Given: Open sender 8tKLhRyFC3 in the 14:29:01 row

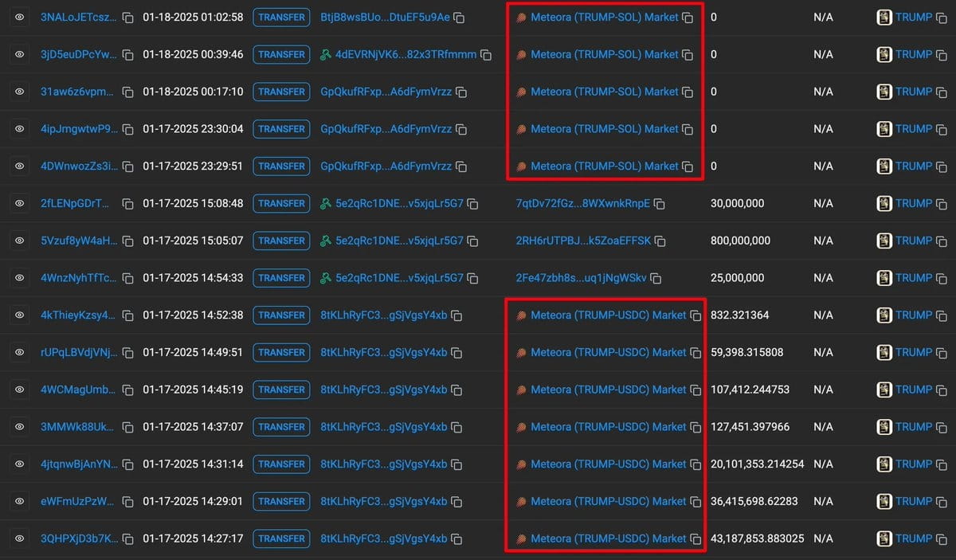Looking at the screenshot, I should pos(384,501).
